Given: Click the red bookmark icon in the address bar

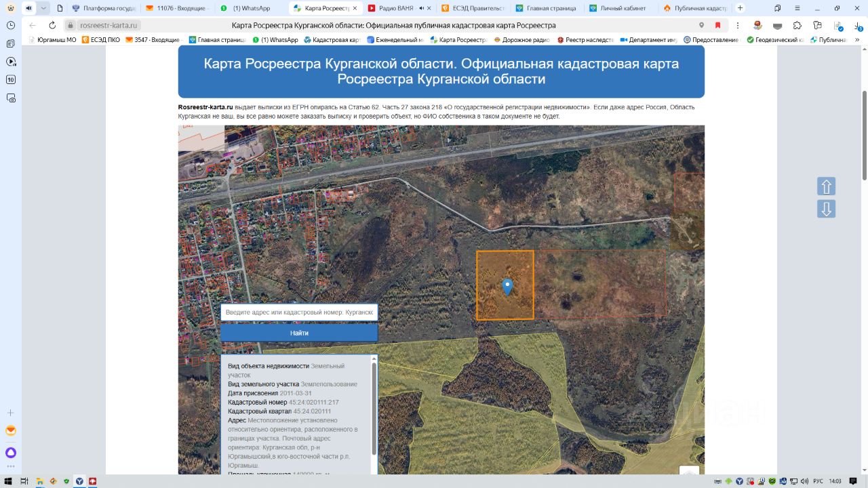Looking at the screenshot, I should [x=717, y=25].
